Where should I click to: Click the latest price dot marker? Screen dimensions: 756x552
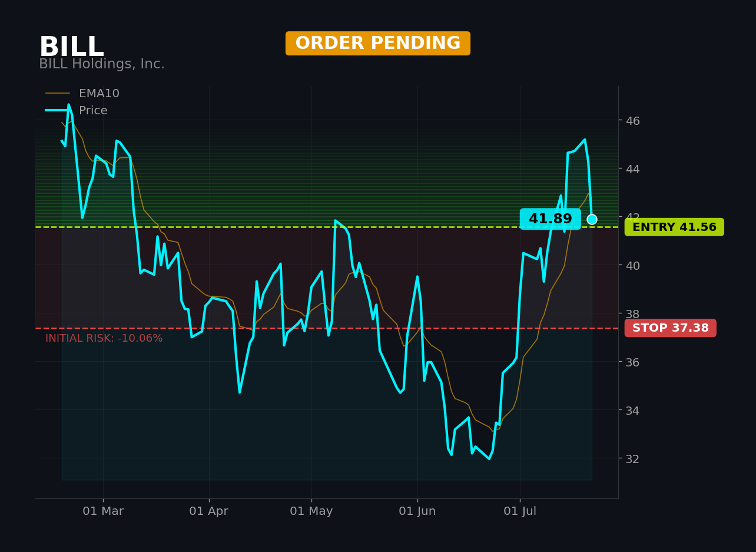coord(592,219)
